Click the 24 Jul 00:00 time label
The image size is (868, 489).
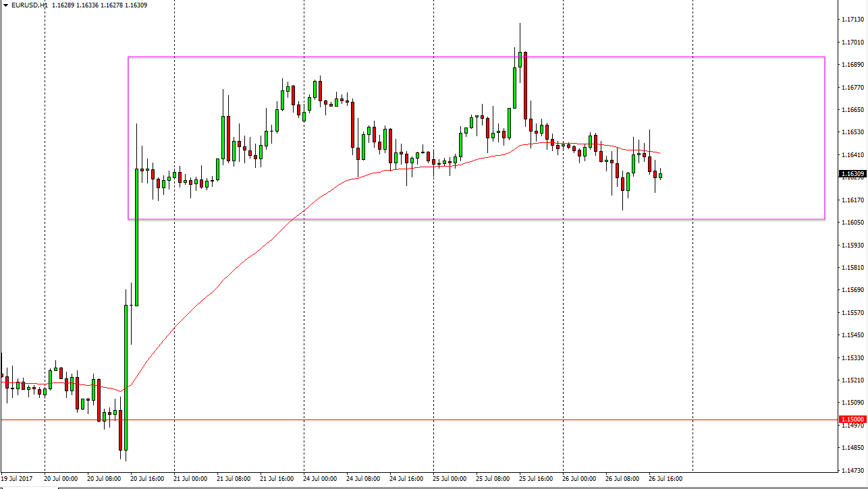pyautogui.click(x=321, y=478)
